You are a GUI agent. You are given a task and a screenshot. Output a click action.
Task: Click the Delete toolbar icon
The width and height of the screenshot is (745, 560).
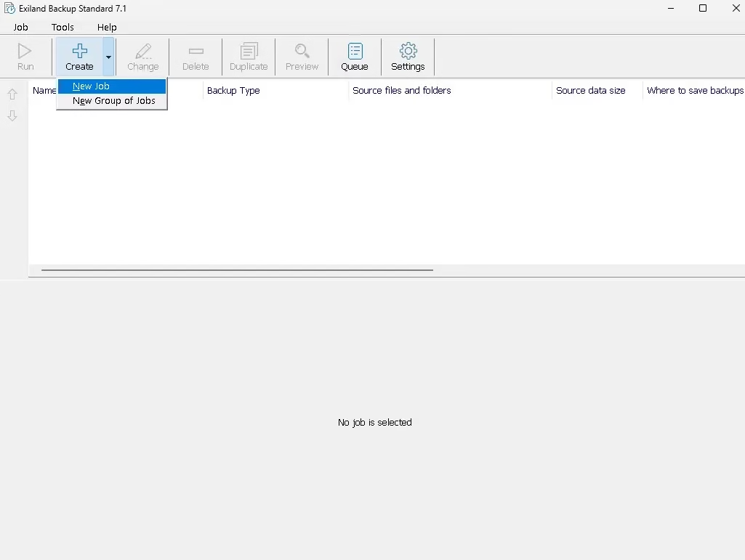click(x=196, y=52)
